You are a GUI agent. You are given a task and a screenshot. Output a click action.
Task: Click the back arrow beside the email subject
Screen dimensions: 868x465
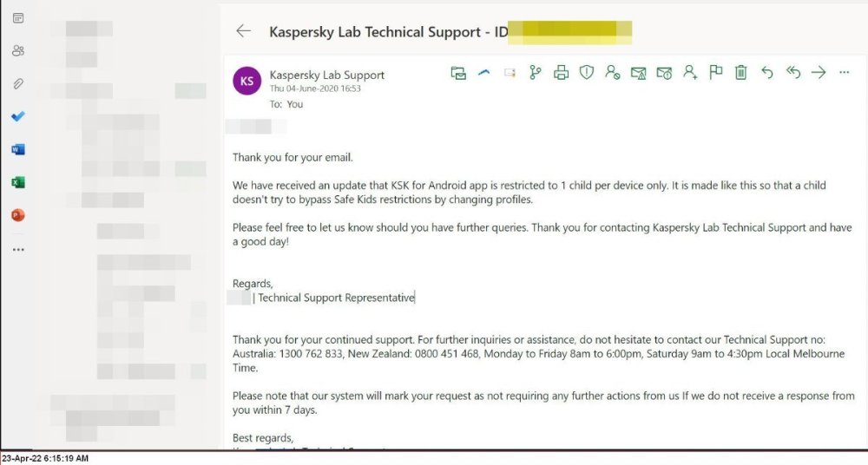coord(244,31)
